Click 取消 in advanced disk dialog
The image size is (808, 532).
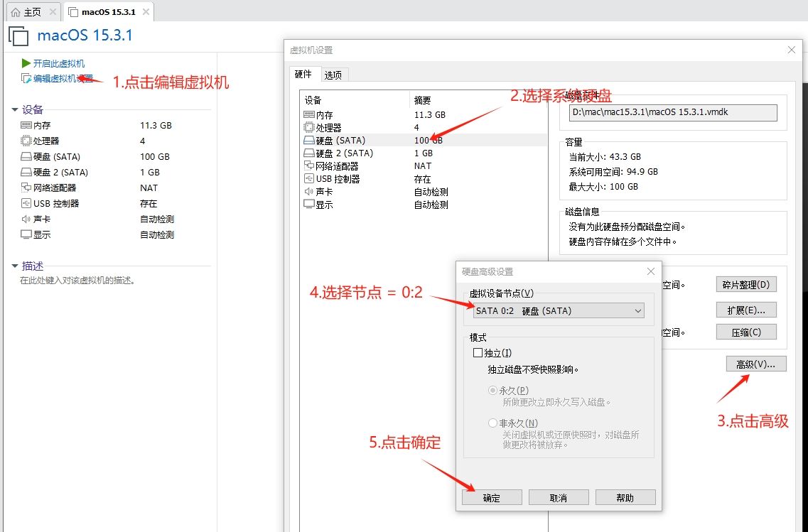(x=559, y=497)
